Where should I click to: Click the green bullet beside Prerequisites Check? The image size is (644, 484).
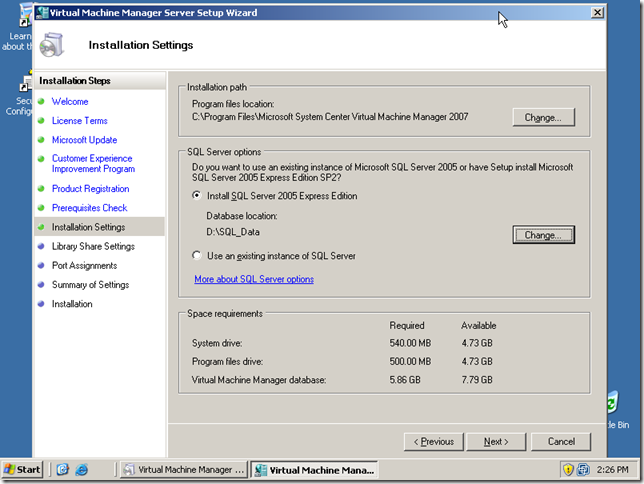pyautogui.click(x=41, y=207)
